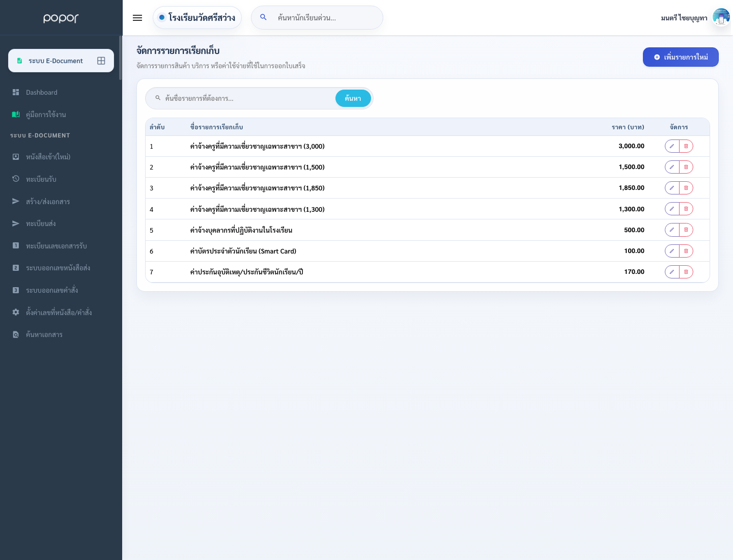Click ชื่อรายการเรียกเก็บ column header

[x=217, y=127]
